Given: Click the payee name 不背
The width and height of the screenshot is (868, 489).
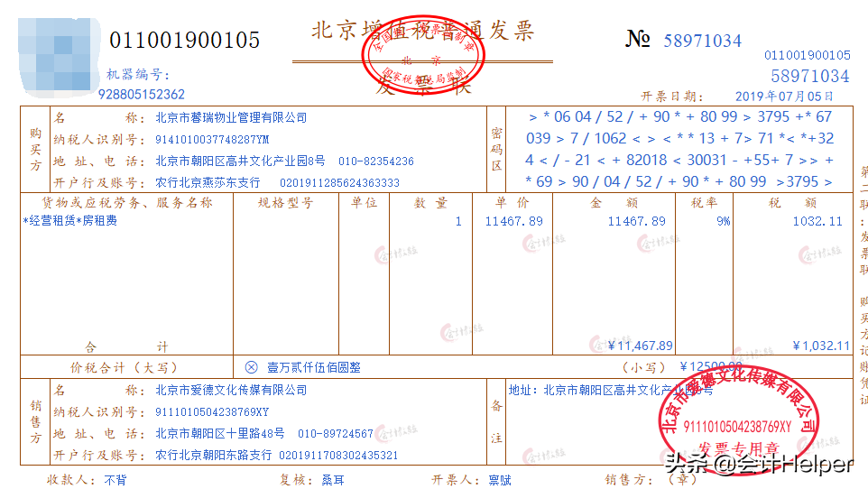Looking at the screenshot, I should pos(115,480).
